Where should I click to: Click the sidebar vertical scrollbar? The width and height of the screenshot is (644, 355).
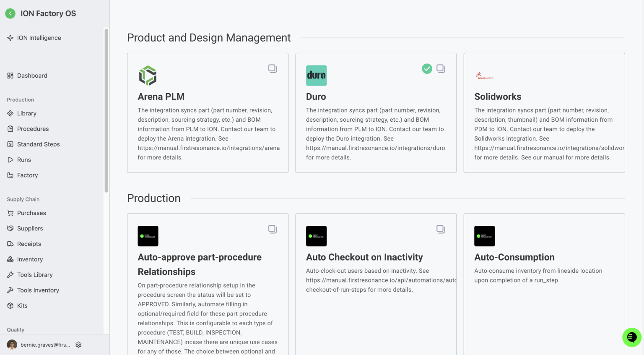click(106, 110)
